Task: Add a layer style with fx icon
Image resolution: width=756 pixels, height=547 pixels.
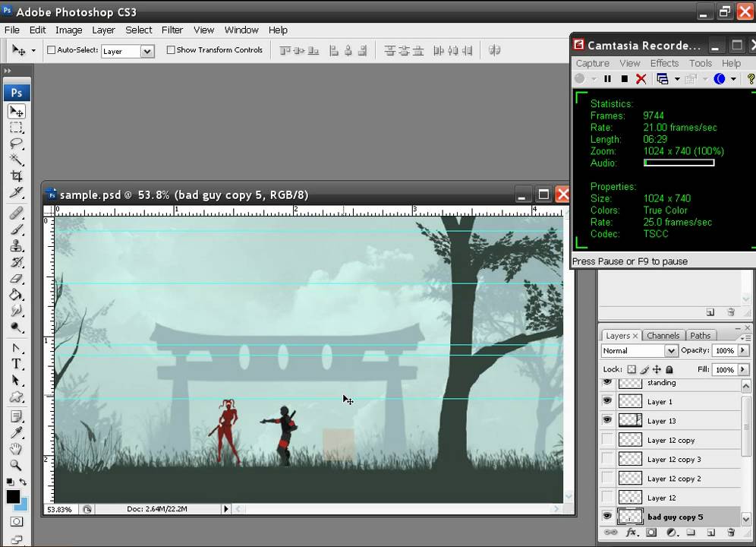Action: click(x=631, y=533)
